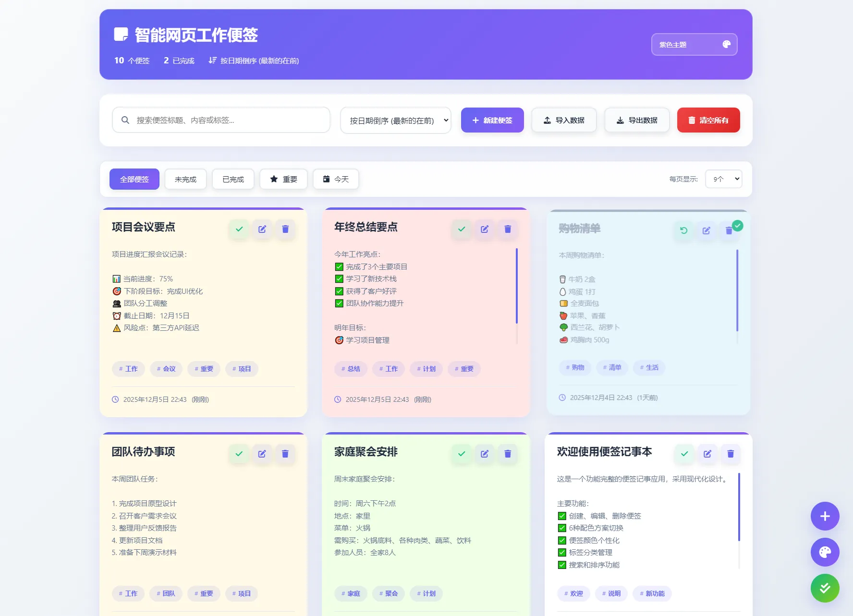This screenshot has width=853, height=616.
Task: Toggle the 未完成 filter
Action: point(185,179)
